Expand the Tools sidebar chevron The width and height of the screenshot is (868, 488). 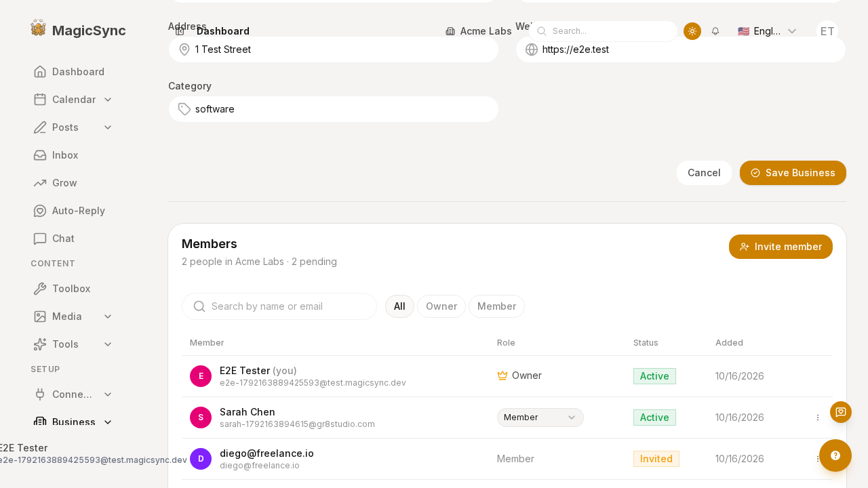108,344
